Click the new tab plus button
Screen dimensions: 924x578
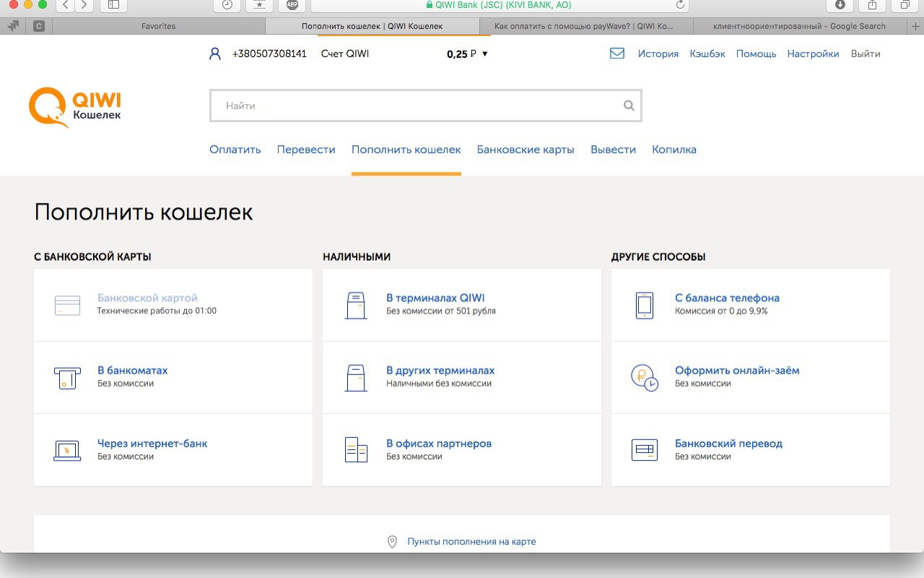pyautogui.click(x=915, y=26)
